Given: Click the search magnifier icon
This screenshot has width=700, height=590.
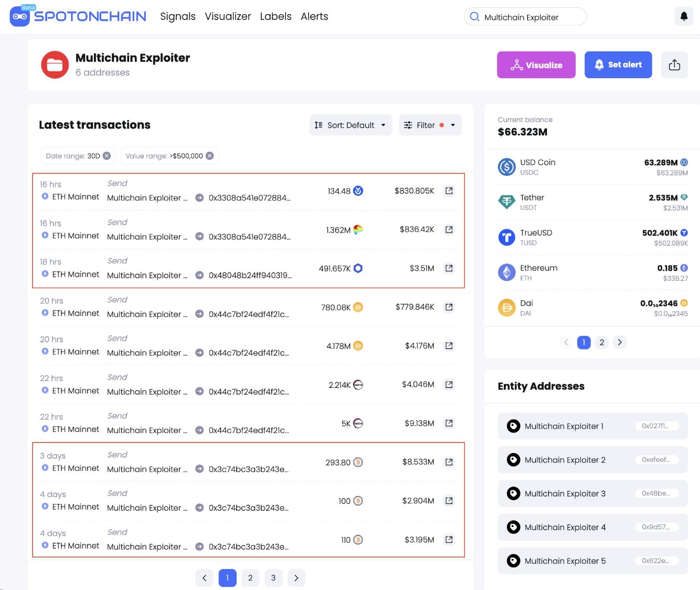Looking at the screenshot, I should tap(474, 16).
